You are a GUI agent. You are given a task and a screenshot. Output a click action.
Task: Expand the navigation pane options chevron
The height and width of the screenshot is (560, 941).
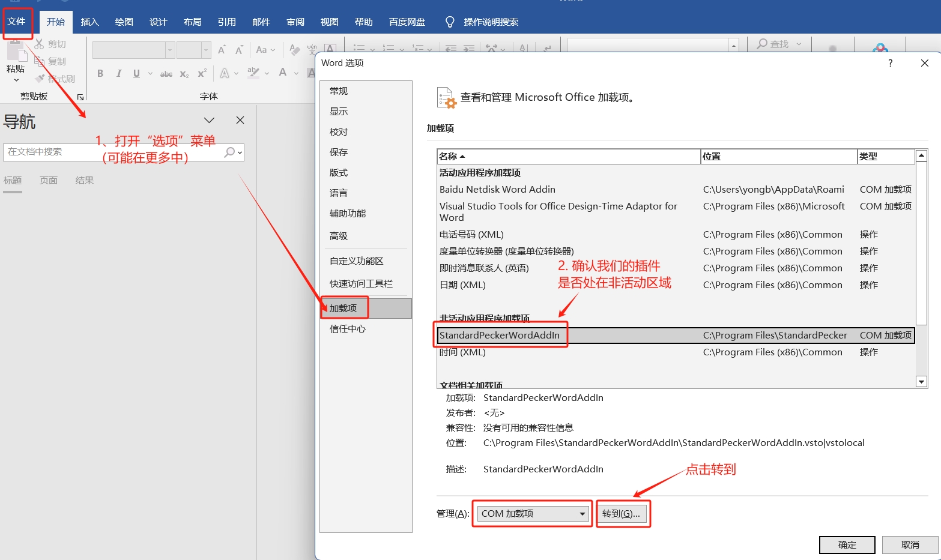click(209, 120)
